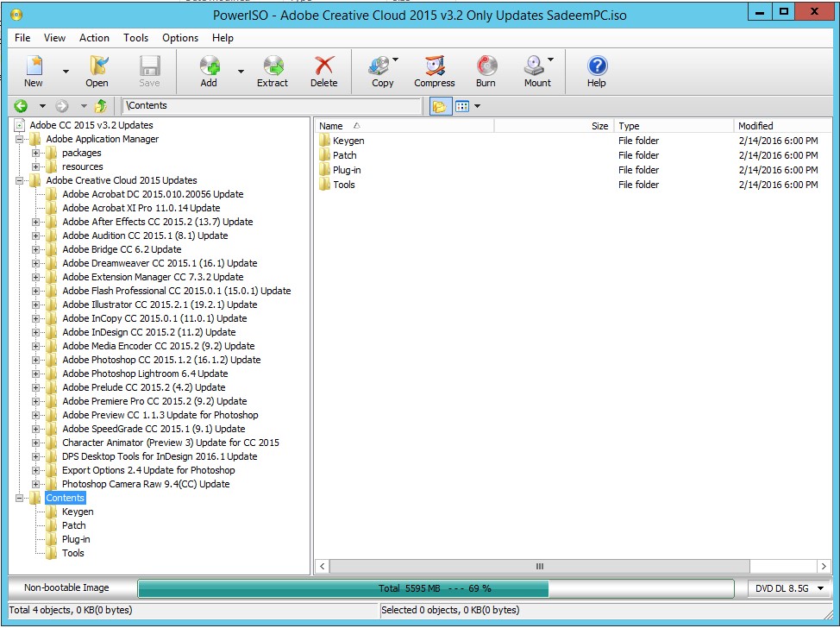Image resolution: width=840 pixels, height=628 pixels.
Task: Click the horizontal scrollbar thumb
Action: [x=540, y=567]
